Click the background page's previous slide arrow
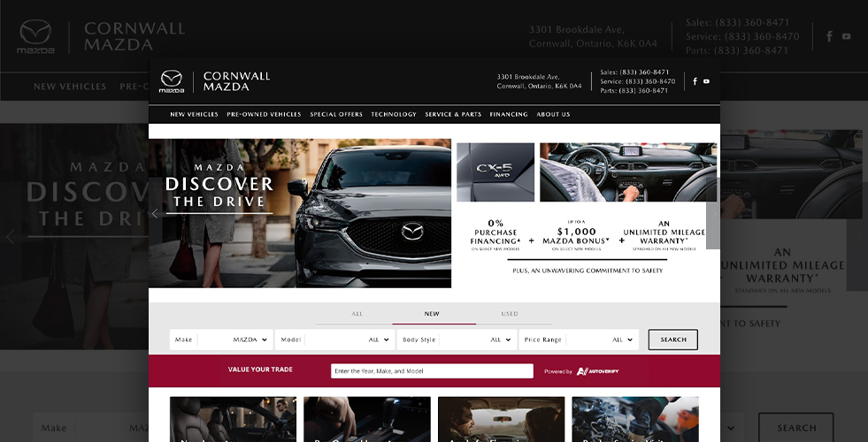Viewport: 868px width, 442px height. 10,237
